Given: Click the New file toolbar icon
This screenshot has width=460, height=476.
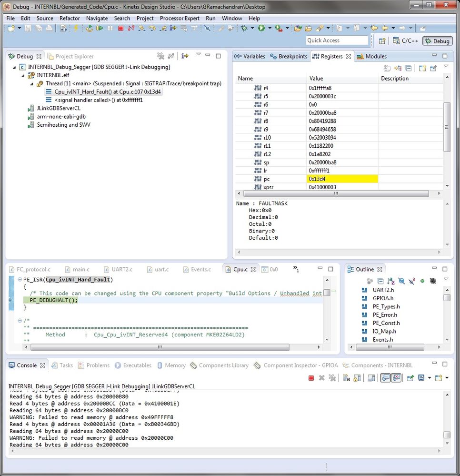Looking at the screenshot, I should (11, 28).
